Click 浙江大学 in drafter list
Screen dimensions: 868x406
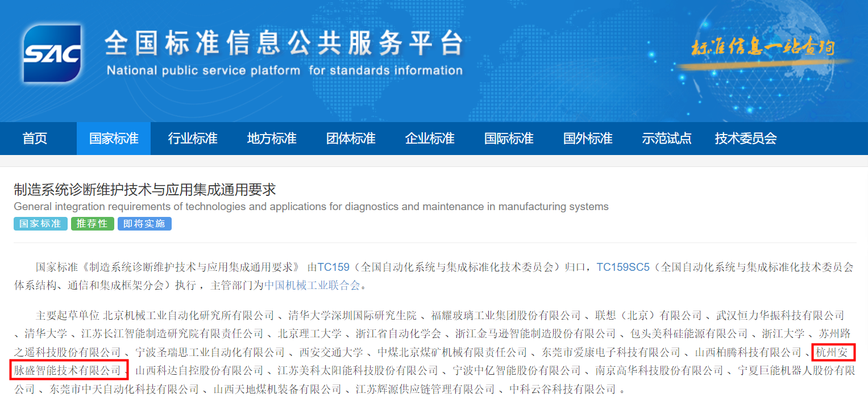point(783,334)
